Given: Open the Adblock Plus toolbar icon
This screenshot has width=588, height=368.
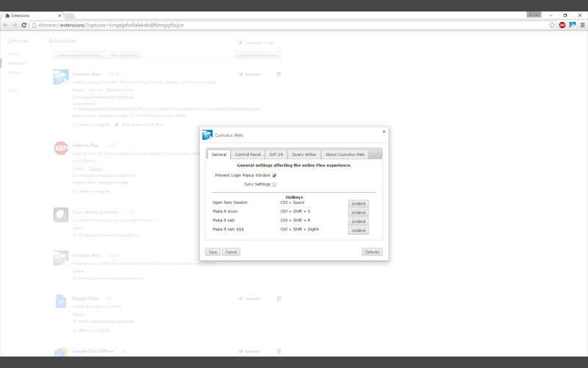Looking at the screenshot, I should pos(562,25).
